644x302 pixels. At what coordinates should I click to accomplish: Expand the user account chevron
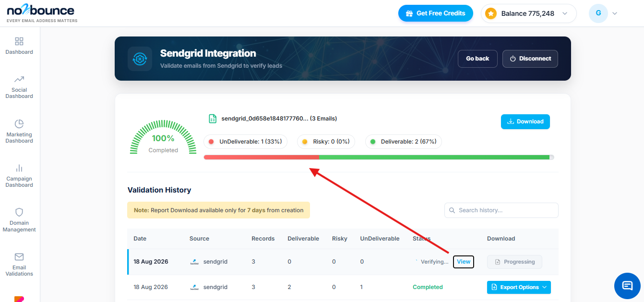(615, 13)
